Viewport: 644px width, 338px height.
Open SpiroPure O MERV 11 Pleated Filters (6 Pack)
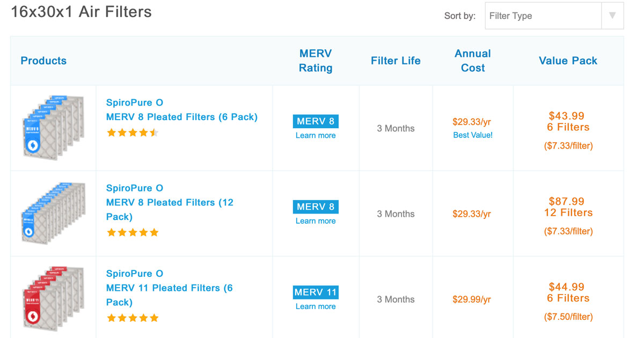click(x=170, y=288)
